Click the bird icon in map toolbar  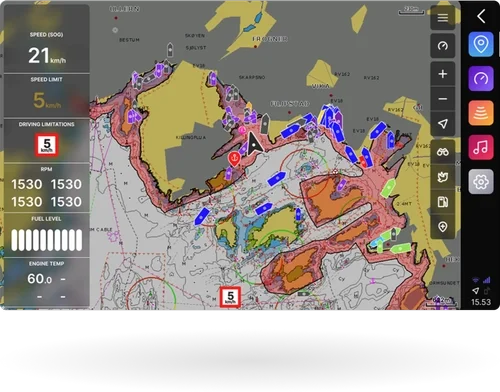[x=443, y=177]
